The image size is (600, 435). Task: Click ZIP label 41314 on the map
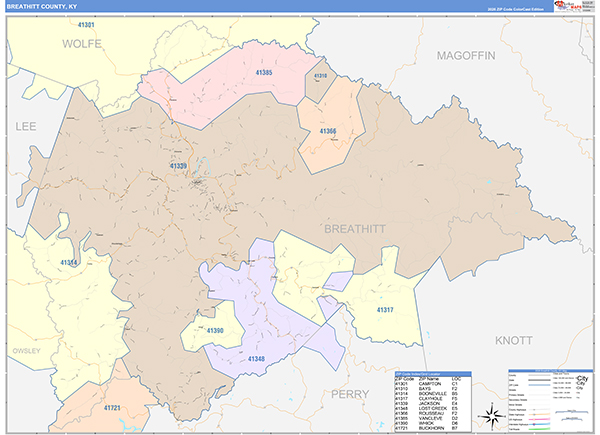(69, 263)
